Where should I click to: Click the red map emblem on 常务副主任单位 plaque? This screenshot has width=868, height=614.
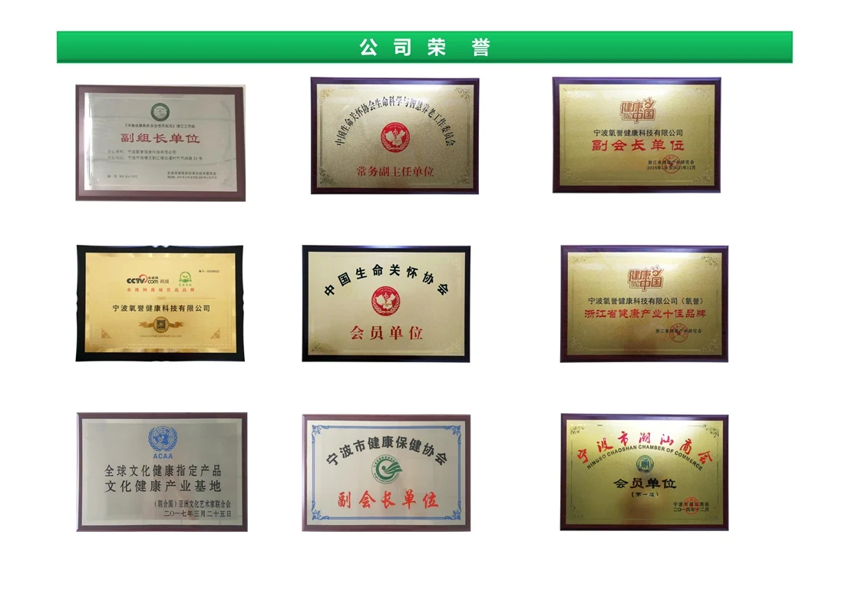(395, 137)
